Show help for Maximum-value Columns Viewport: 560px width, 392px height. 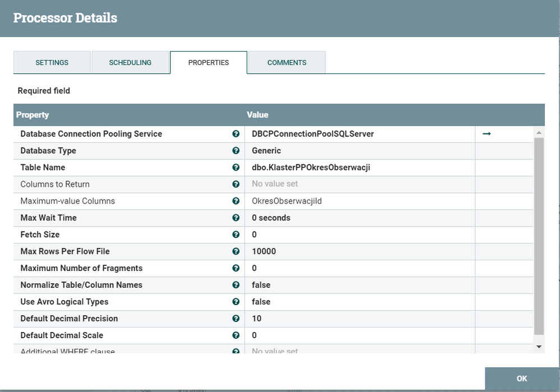pos(236,201)
